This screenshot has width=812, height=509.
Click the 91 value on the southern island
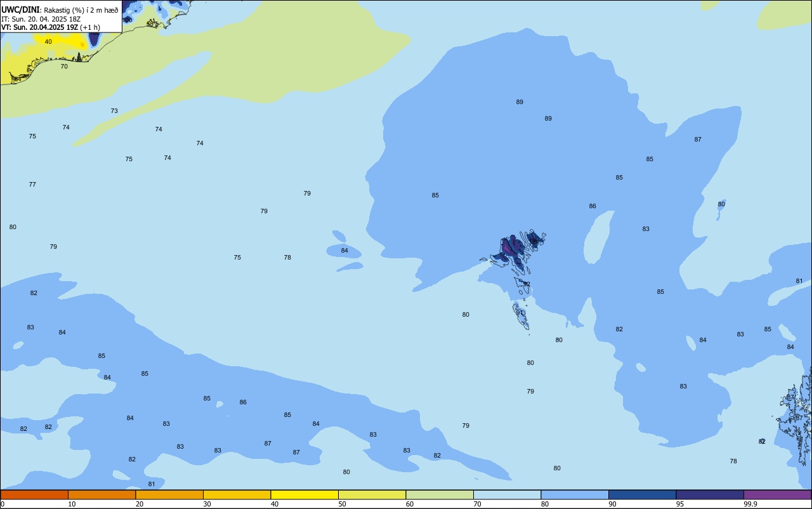[520, 313]
